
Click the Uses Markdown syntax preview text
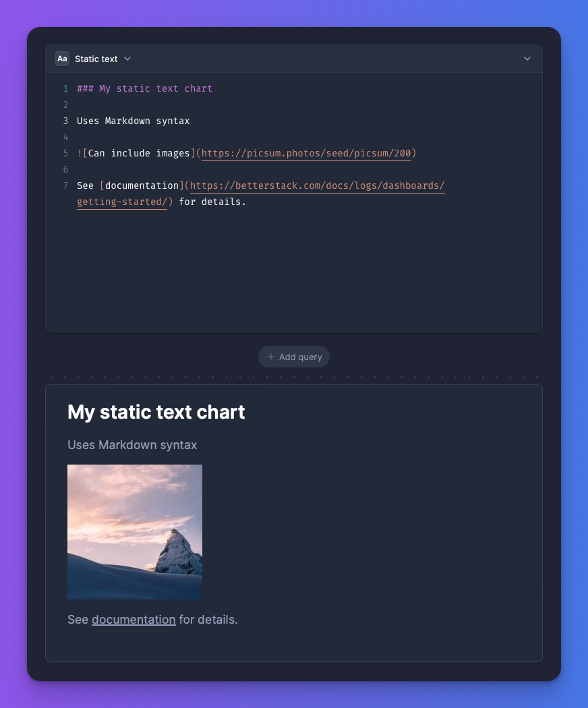coord(132,445)
